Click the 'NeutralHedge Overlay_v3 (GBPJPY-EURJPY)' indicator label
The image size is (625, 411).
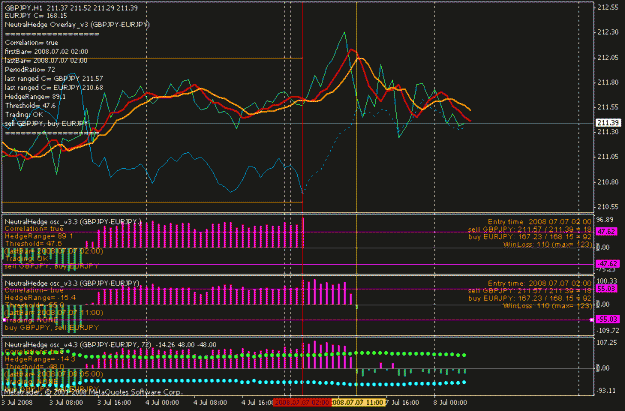(x=77, y=24)
